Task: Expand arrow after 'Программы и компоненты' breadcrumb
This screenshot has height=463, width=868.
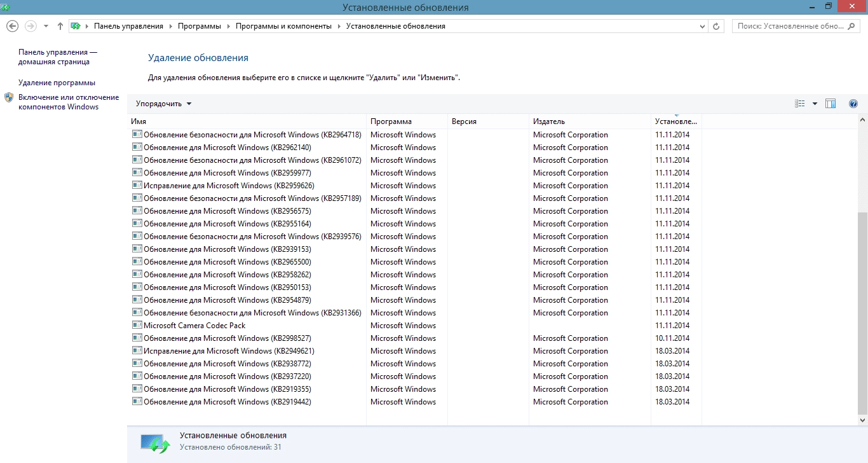Action: [339, 26]
